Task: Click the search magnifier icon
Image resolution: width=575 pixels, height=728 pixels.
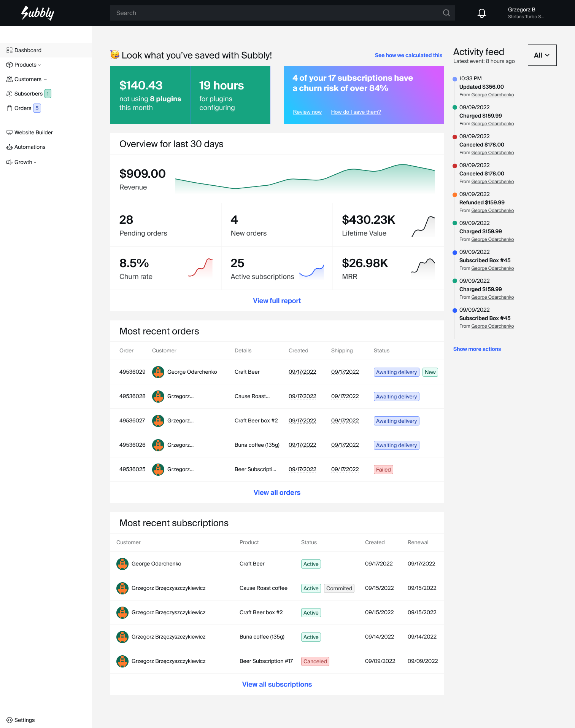Action: tap(446, 13)
